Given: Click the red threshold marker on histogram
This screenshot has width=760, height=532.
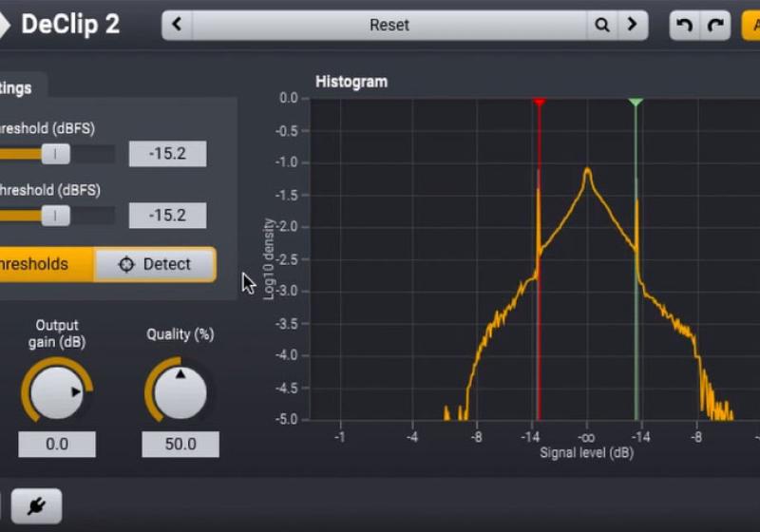Looking at the screenshot, I should pos(539,102).
